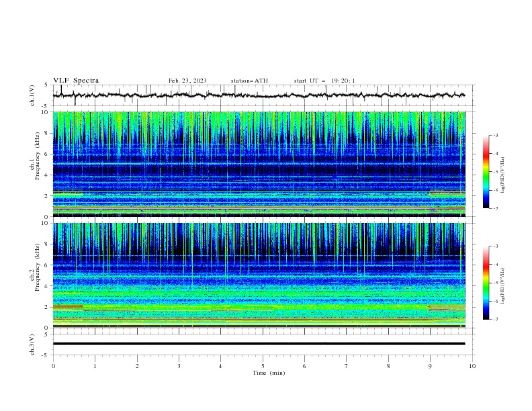Image resolution: width=532 pixels, height=411 pixels.
Task: Click the ch.1 color scale bar
Action: (486, 172)
